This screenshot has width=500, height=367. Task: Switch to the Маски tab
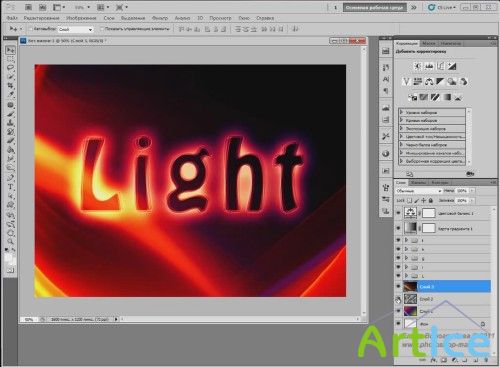tap(429, 43)
